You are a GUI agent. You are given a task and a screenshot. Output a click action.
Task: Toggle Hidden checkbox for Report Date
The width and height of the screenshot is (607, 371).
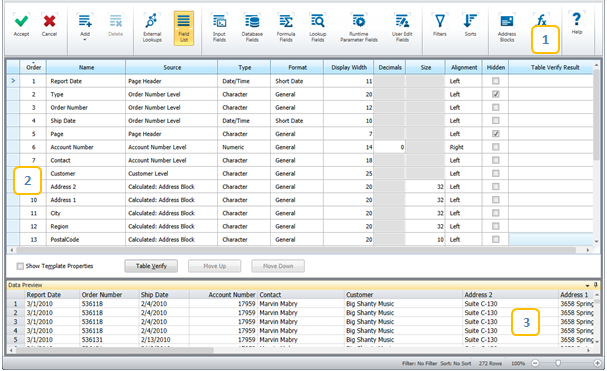[x=496, y=81]
